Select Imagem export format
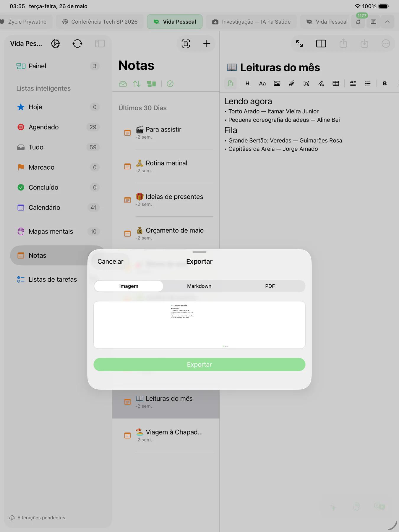Viewport: 399px width, 532px height. 129,286
